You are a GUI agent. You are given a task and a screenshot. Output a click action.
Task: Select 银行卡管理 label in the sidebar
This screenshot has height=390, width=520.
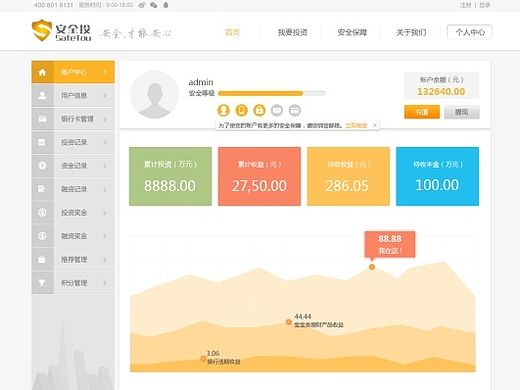pyautogui.click(x=77, y=119)
